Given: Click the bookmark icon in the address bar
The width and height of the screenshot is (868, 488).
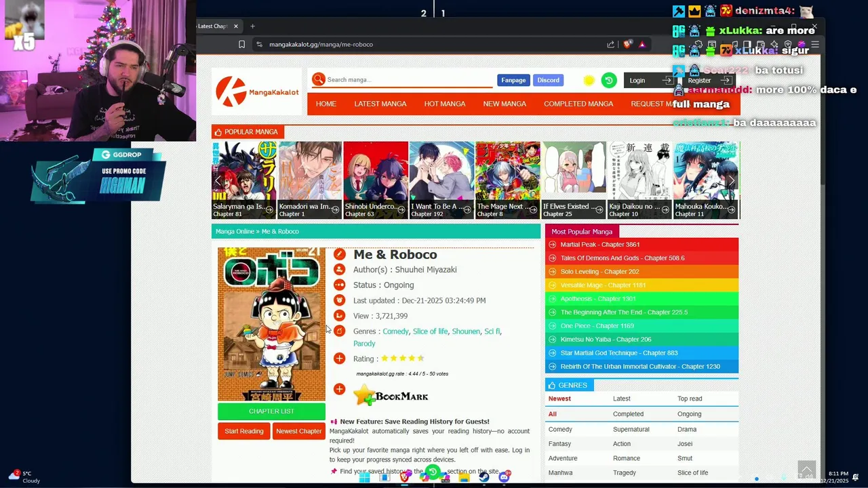Looking at the screenshot, I should pos(241,44).
